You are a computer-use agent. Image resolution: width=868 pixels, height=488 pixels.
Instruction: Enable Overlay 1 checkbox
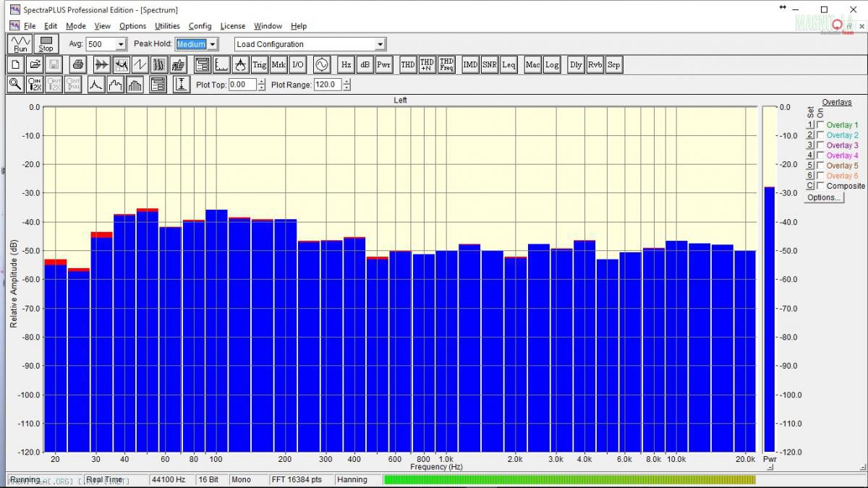point(820,125)
